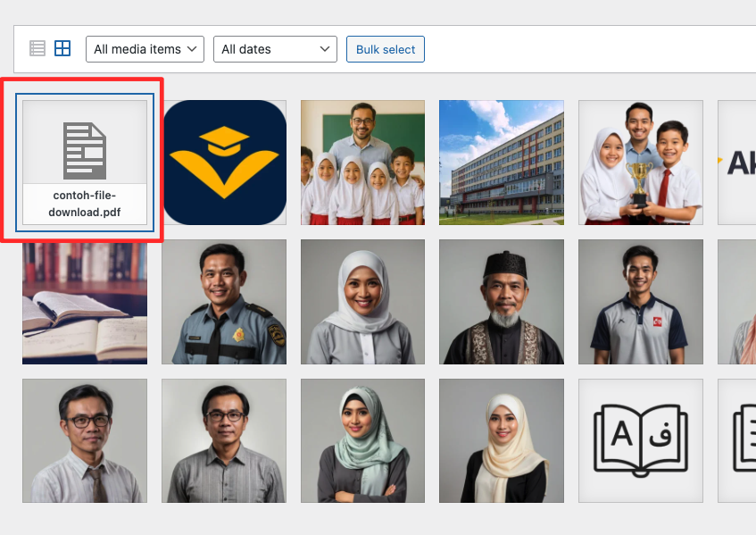Open portrait of man with glasses and tie
This screenshot has height=535, width=756.
coord(85,440)
